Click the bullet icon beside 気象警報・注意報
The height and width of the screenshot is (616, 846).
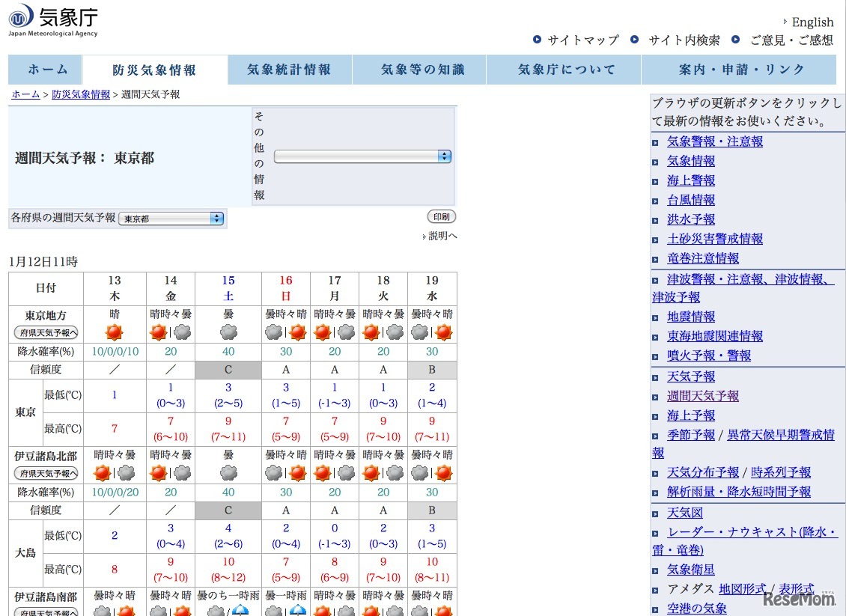tap(655, 142)
